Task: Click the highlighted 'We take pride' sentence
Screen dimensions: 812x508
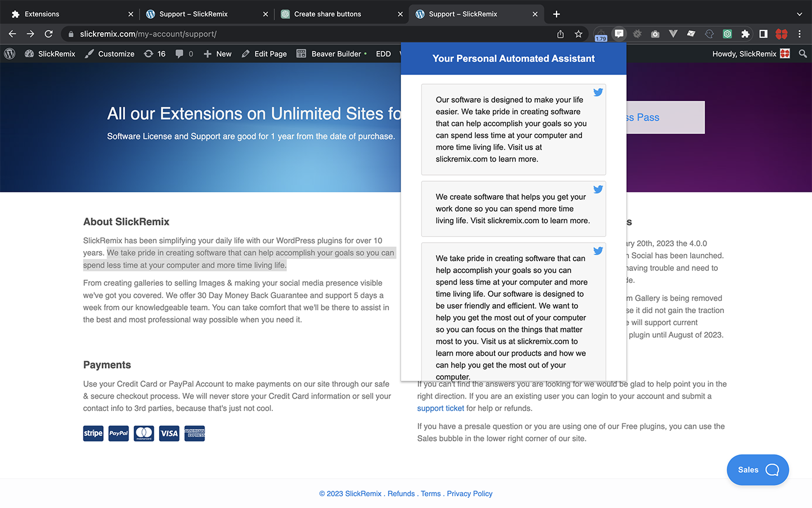Action: (x=240, y=259)
